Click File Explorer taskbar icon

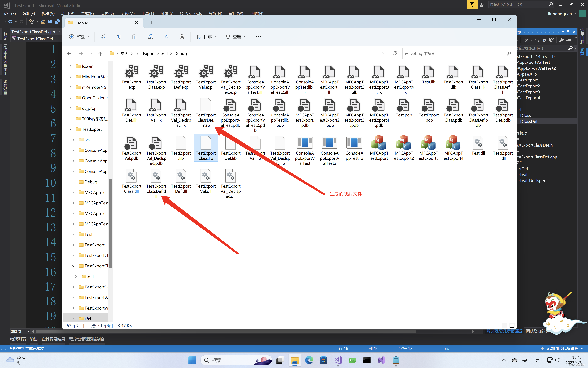(295, 360)
